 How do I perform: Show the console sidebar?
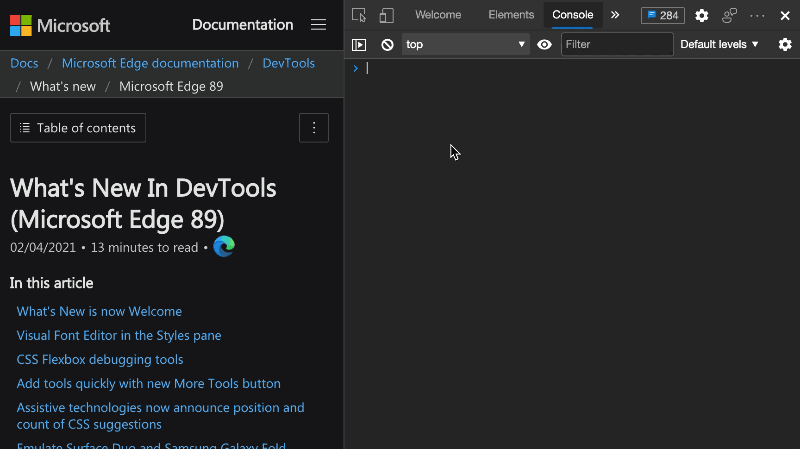(x=359, y=44)
